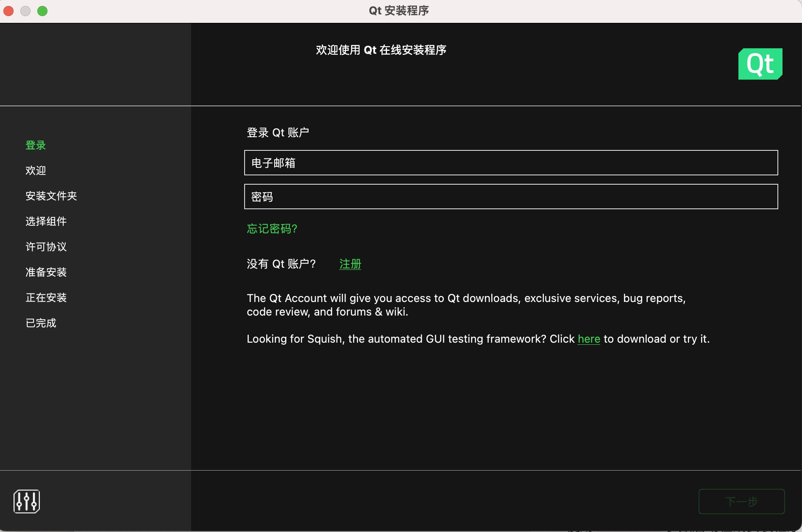Screen dimensions: 802x532
Task: Click the 欢迎使用 Qt 在线安装程序 title
Action: (x=381, y=50)
